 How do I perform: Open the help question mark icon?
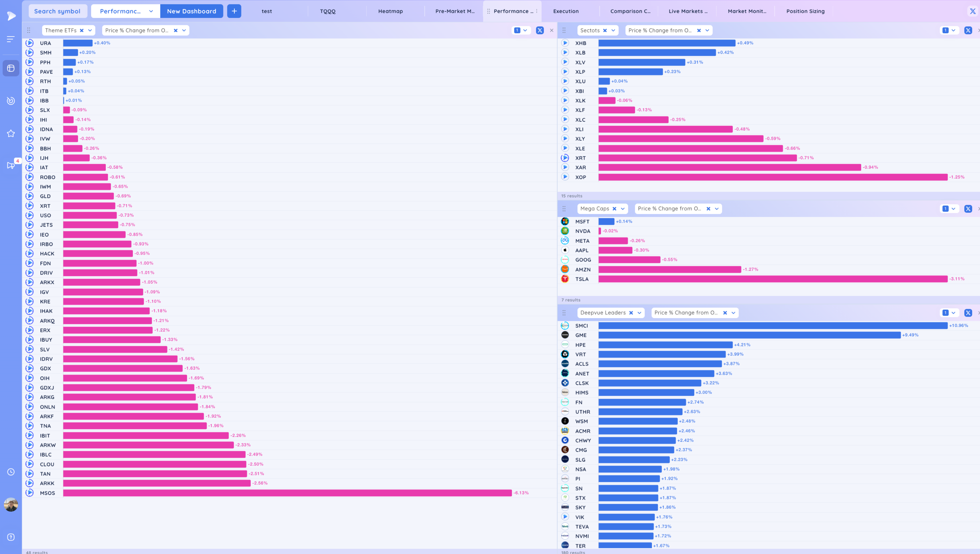(x=11, y=537)
